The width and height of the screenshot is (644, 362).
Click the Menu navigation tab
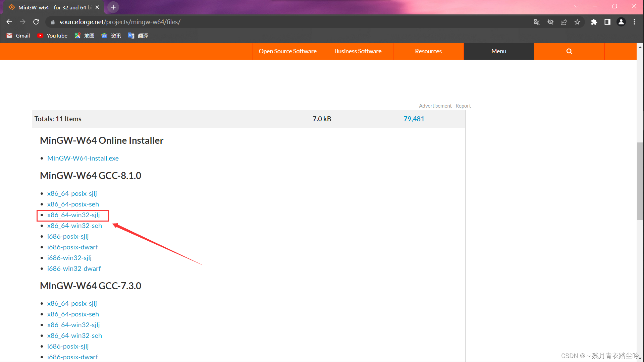[498, 51]
